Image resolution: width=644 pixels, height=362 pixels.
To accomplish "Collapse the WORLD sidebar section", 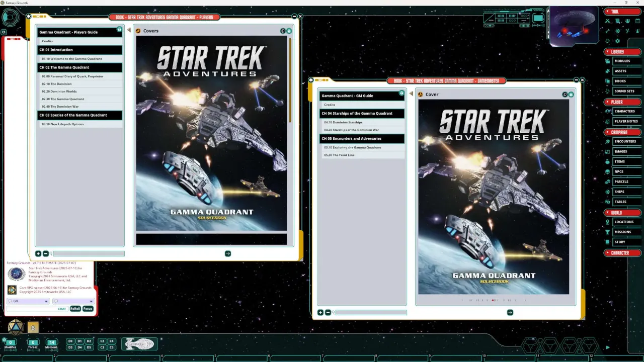I will click(x=622, y=213).
